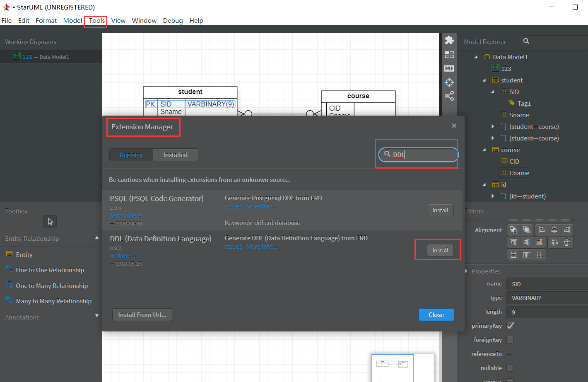
Task: Collapse the id node in Model Explorer
Action: (484, 185)
